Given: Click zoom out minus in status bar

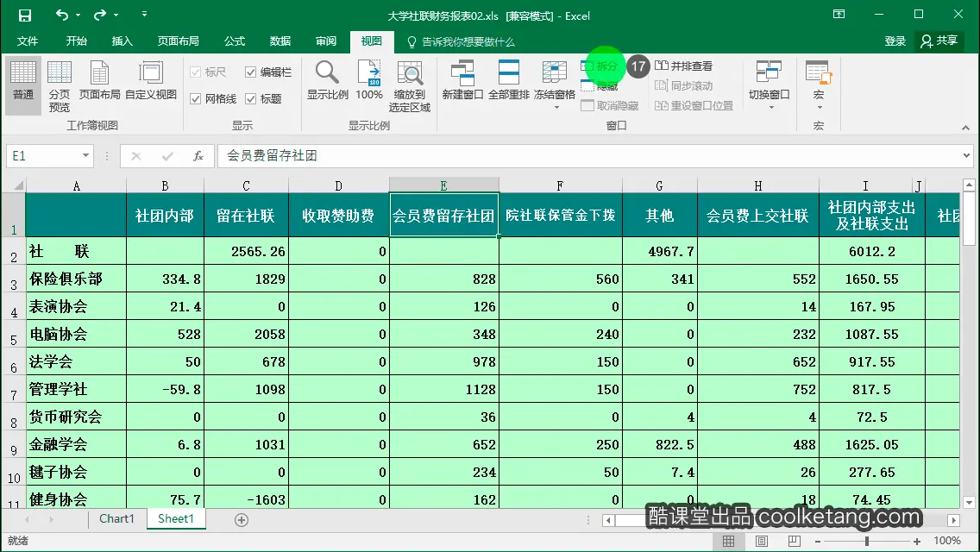Looking at the screenshot, I should [818, 542].
